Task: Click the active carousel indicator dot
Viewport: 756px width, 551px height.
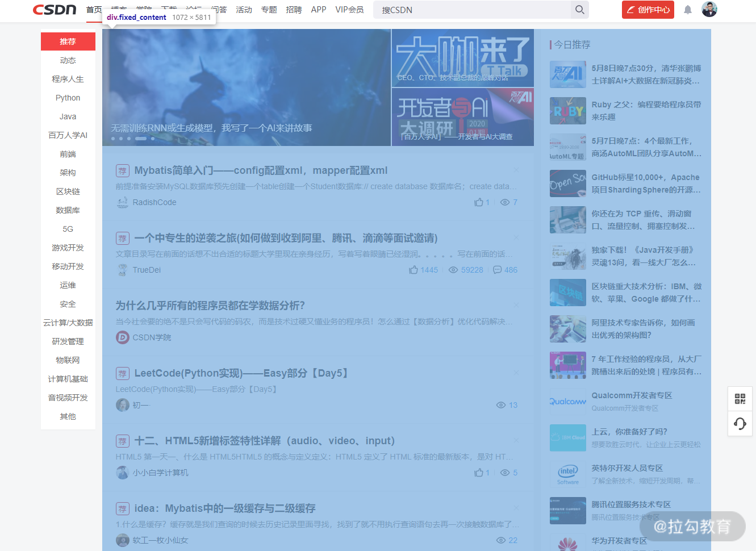Action: coord(141,139)
